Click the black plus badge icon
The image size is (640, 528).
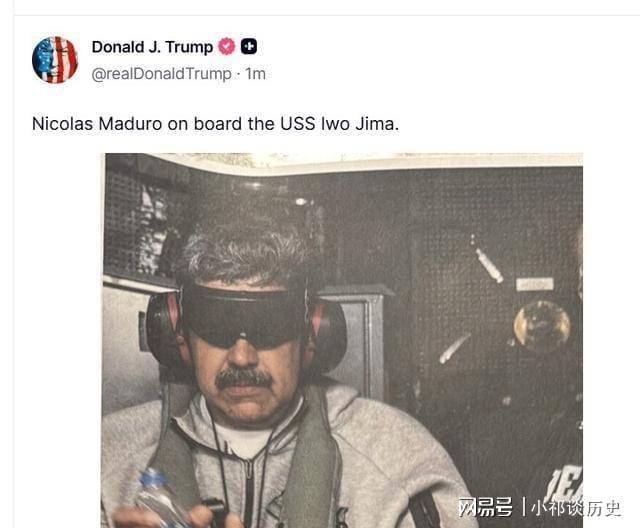(249, 46)
